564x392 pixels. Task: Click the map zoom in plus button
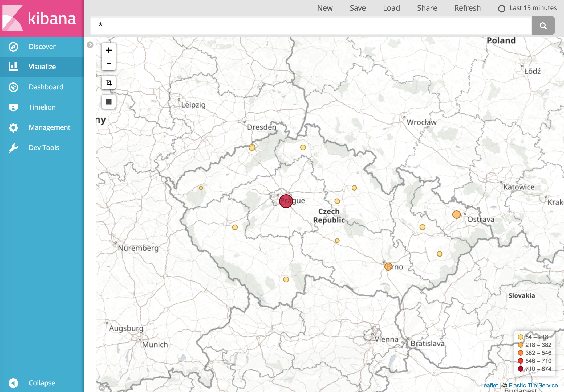pyautogui.click(x=109, y=50)
